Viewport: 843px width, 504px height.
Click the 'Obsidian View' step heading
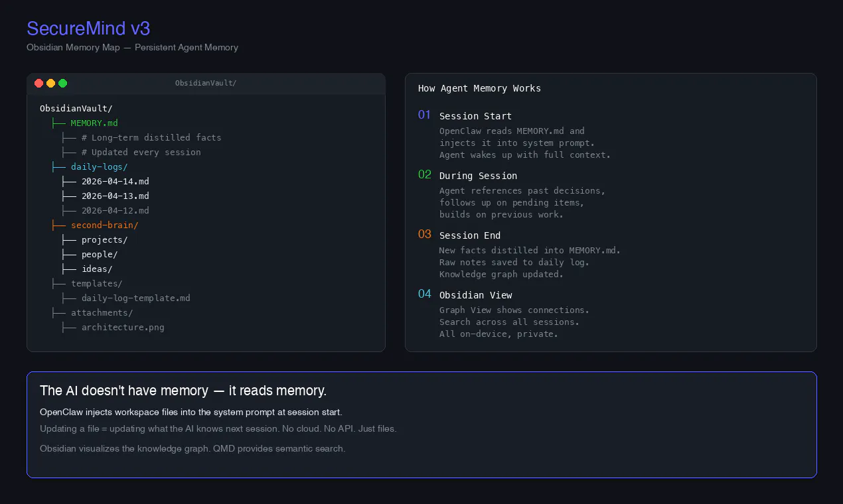[476, 295]
